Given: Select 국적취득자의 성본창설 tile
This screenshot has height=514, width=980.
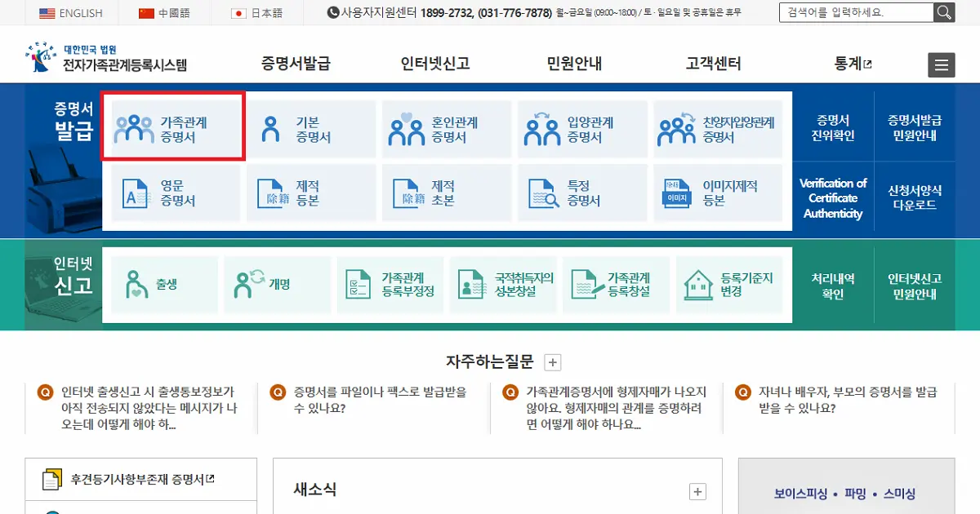Looking at the screenshot, I should pyautogui.click(x=503, y=284).
